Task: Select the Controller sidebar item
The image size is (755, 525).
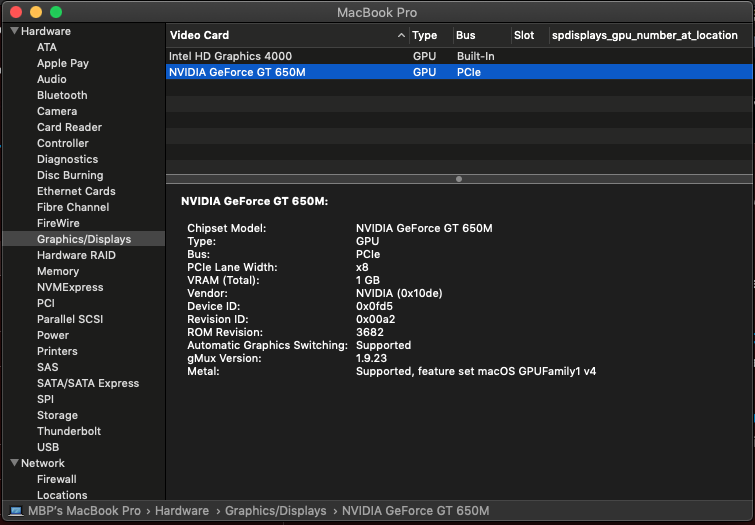Action: point(63,143)
